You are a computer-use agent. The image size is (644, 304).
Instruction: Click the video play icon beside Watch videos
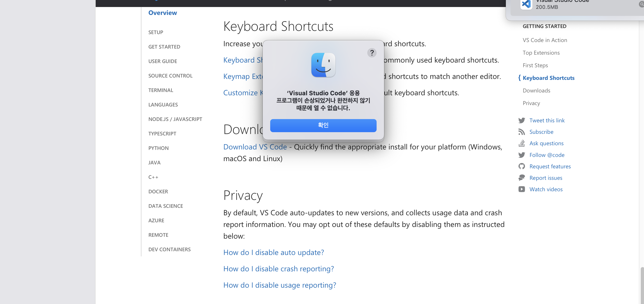pyautogui.click(x=521, y=189)
